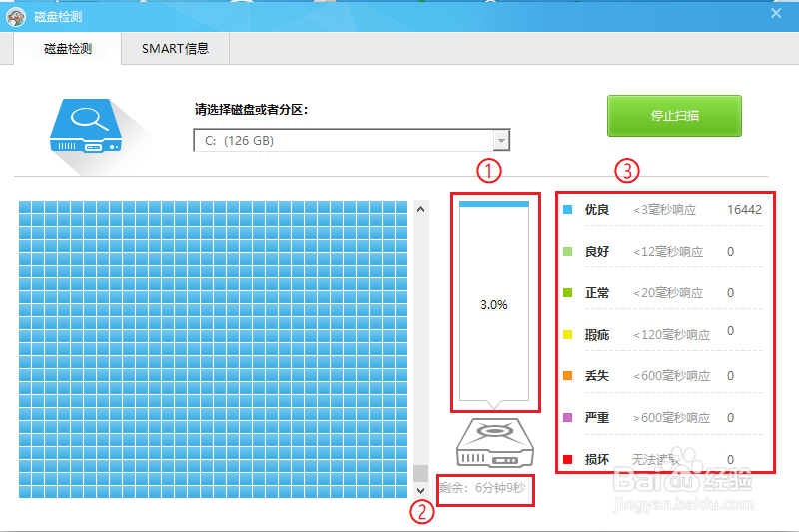Click the <600毫秒响应 text
799x532 pixels.
click(671, 376)
